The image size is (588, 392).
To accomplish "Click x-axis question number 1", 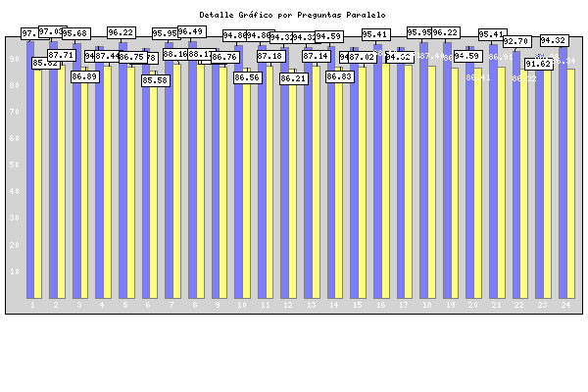I will click(x=32, y=305).
